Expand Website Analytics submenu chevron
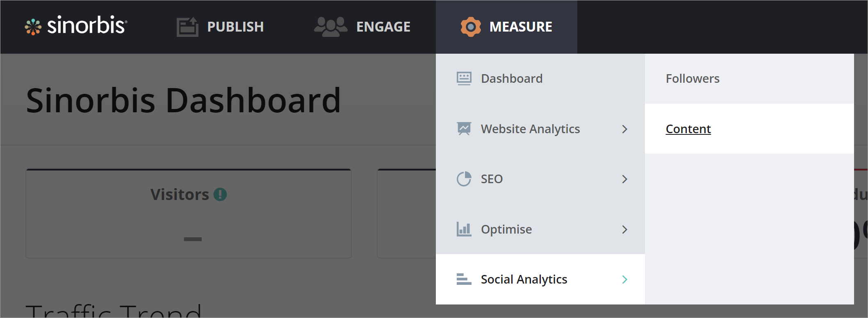Image resolution: width=868 pixels, height=318 pixels. (x=624, y=129)
